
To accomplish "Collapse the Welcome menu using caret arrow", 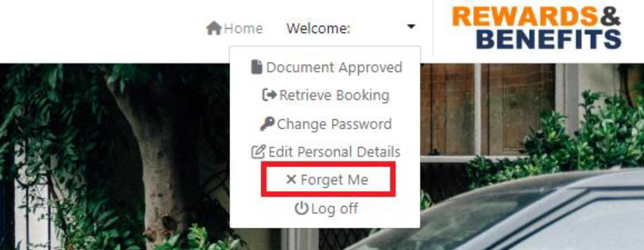I will [x=411, y=27].
